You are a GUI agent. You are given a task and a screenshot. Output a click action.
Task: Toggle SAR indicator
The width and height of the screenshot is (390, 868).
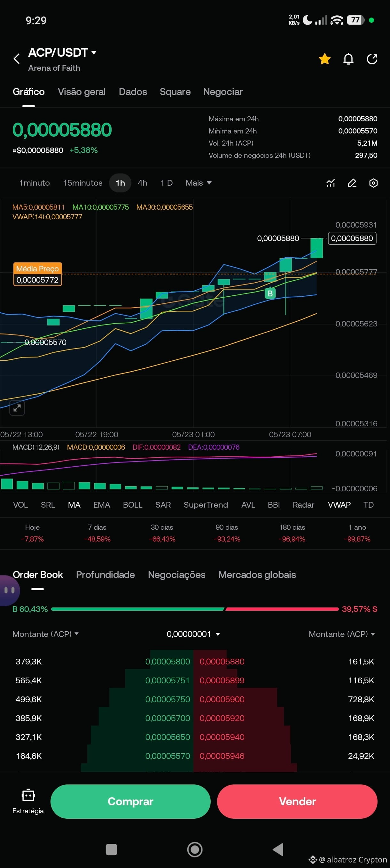pos(163,505)
